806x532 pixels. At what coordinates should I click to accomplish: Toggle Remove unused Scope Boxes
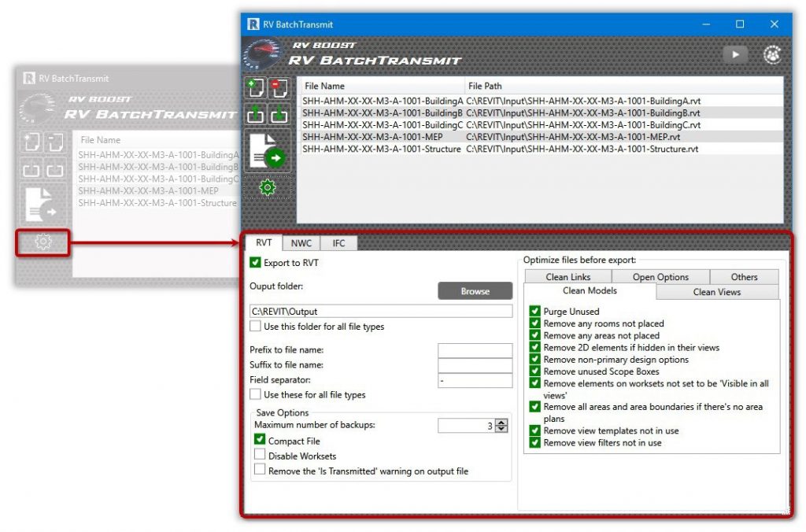click(534, 371)
